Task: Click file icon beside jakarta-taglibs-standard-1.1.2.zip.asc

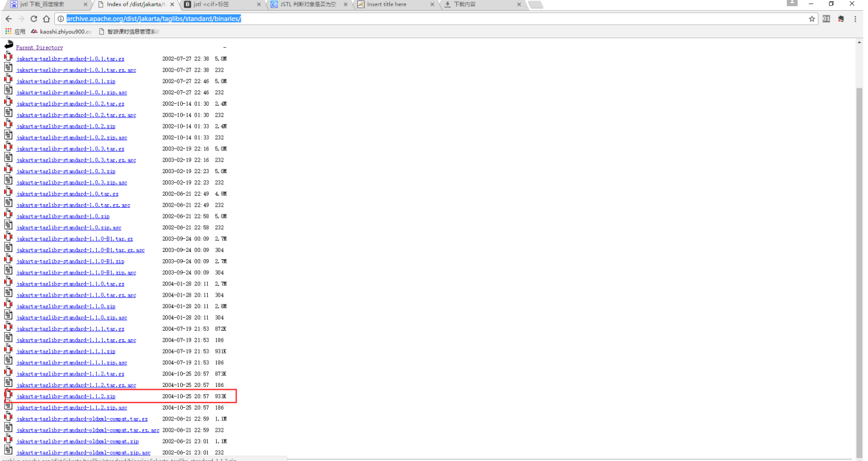Action: [8, 405]
